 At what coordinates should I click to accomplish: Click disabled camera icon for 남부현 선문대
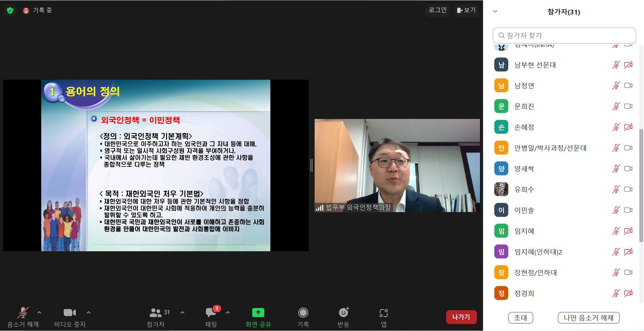click(628, 65)
